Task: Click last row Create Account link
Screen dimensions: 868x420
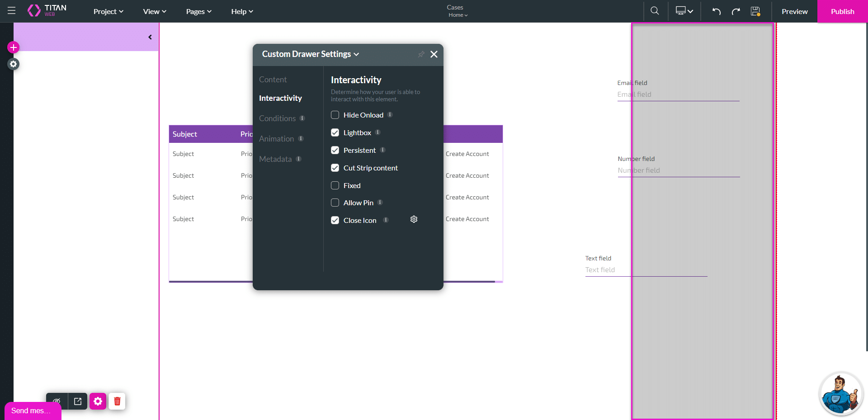Action: 467,219
